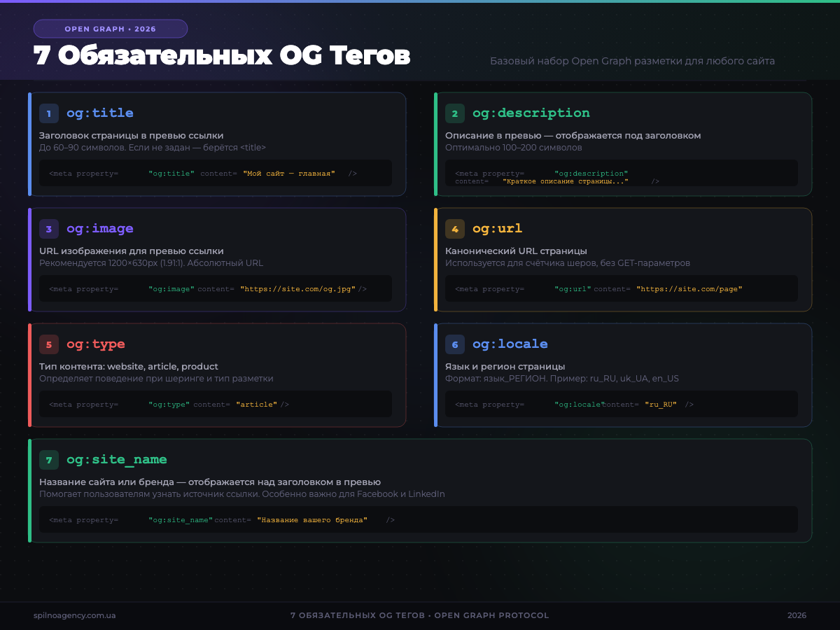Image resolution: width=840 pixels, height=630 pixels.
Task: Select the og:description card heading
Action: 531,113
